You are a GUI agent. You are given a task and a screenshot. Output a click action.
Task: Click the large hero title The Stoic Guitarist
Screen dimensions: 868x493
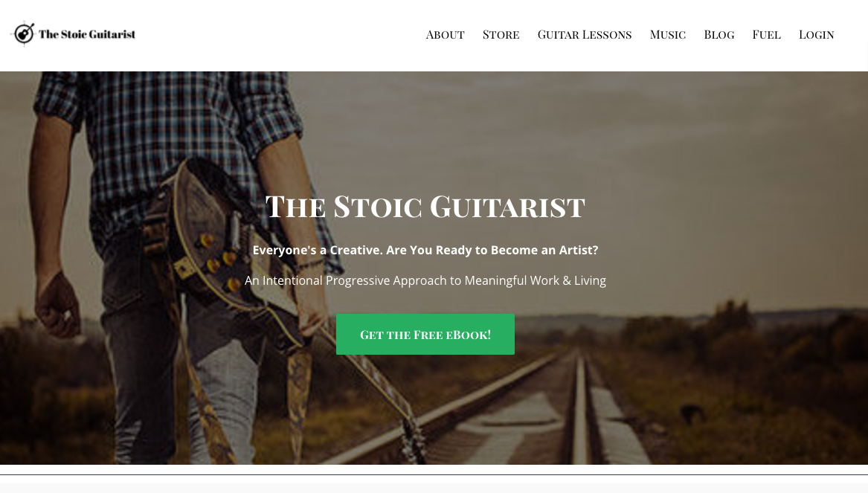point(425,207)
